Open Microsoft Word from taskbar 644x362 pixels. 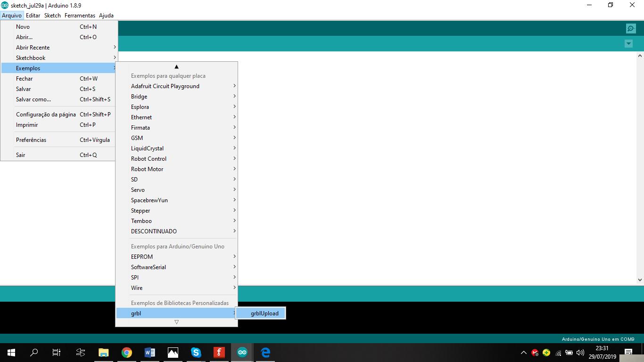[x=149, y=352]
